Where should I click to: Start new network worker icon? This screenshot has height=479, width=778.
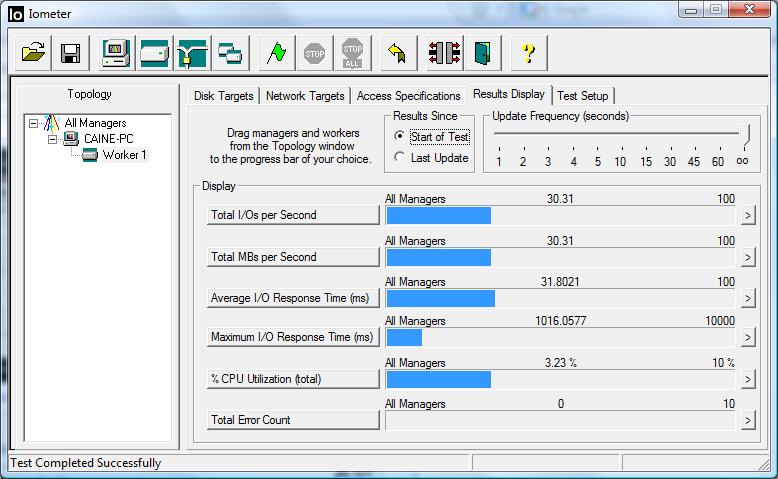pos(192,53)
